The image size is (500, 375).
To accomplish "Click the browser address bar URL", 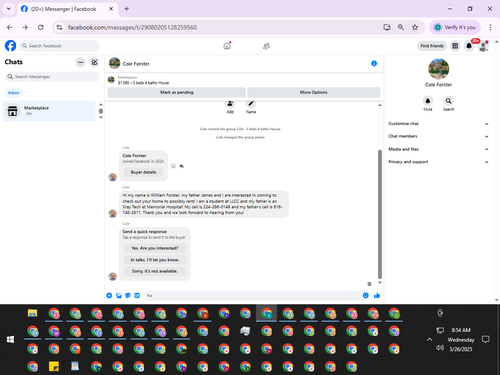I will [132, 27].
